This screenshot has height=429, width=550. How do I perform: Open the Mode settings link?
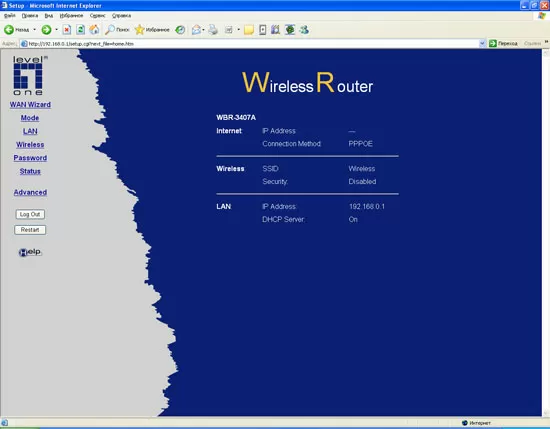[x=30, y=118]
